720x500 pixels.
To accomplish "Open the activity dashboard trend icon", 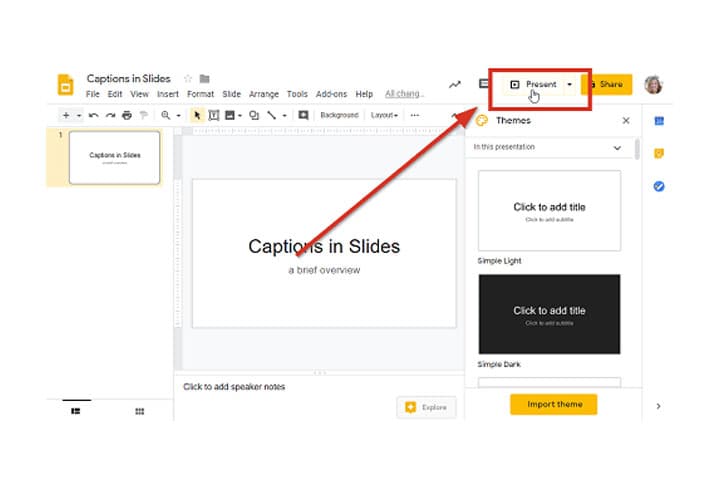I will tap(455, 84).
